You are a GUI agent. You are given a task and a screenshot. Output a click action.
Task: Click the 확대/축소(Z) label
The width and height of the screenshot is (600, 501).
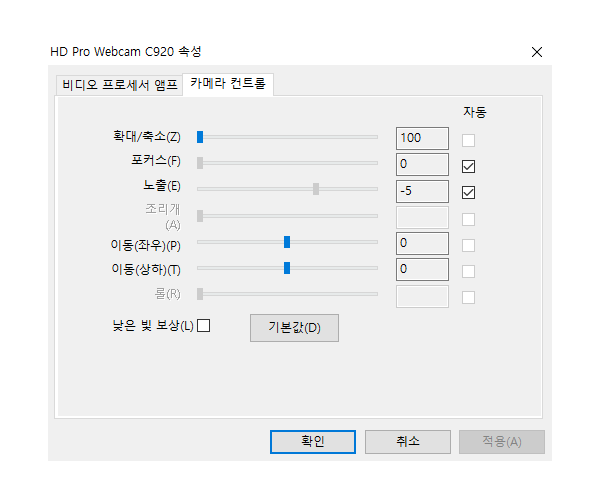[147, 136]
